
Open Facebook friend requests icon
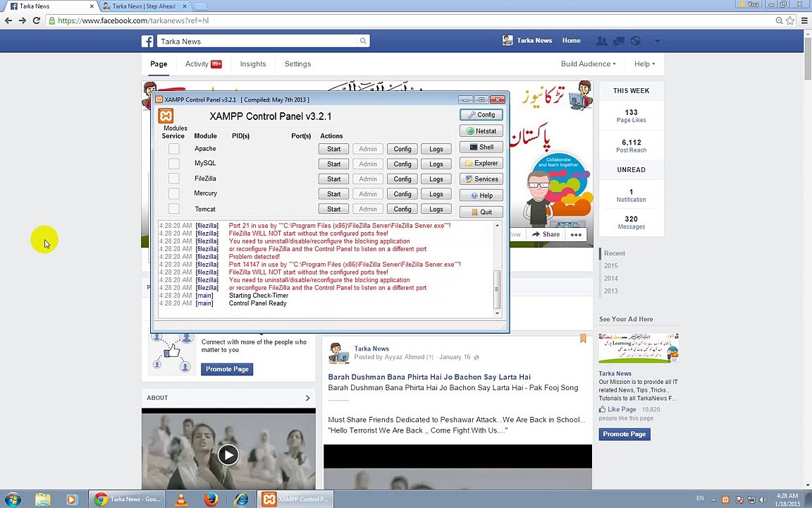pyautogui.click(x=602, y=41)
